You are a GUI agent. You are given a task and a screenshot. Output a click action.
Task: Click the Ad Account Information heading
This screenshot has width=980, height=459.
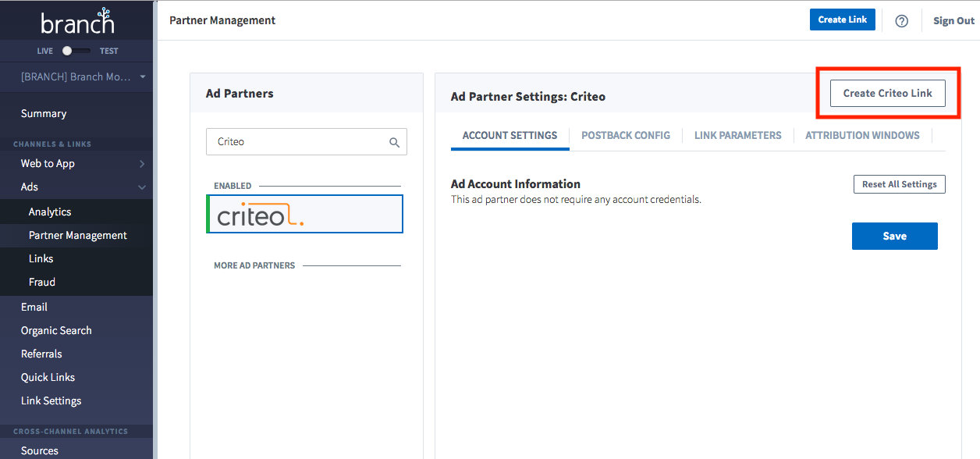516,184
